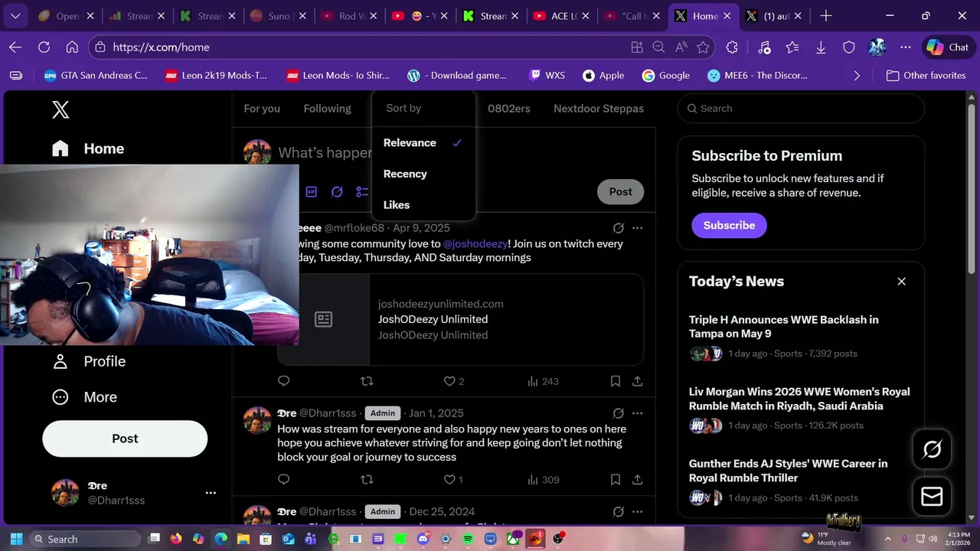980x551 pixels.
Task: Click the composer Post button
Action: (x=620, y=192)
